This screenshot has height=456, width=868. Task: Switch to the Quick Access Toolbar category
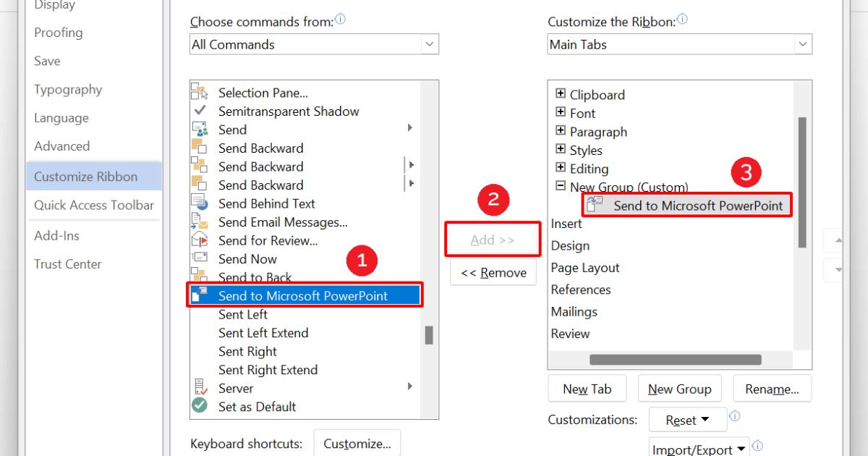tap(94, 205)
